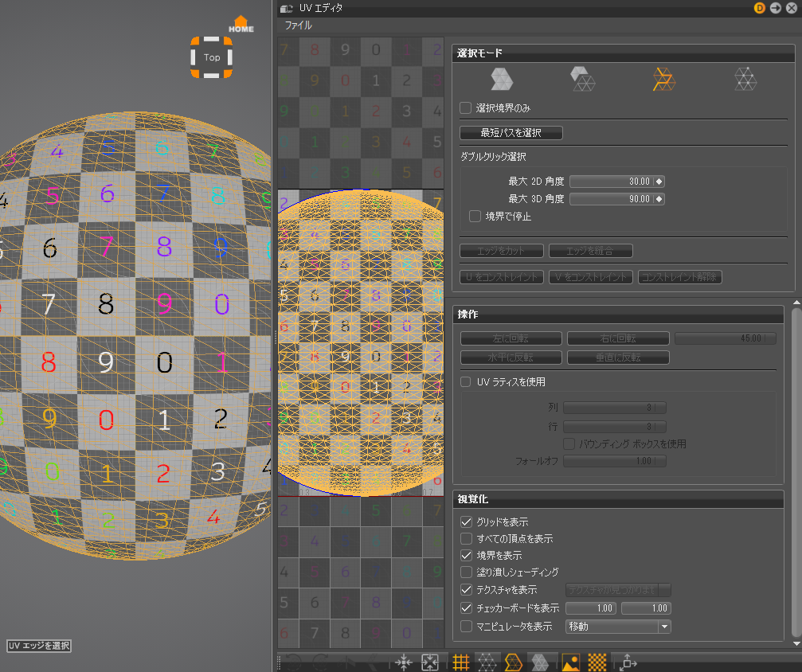Click the Top face of the view cube
The height and width of the screenshot is (672, 802).
(212, 57)
